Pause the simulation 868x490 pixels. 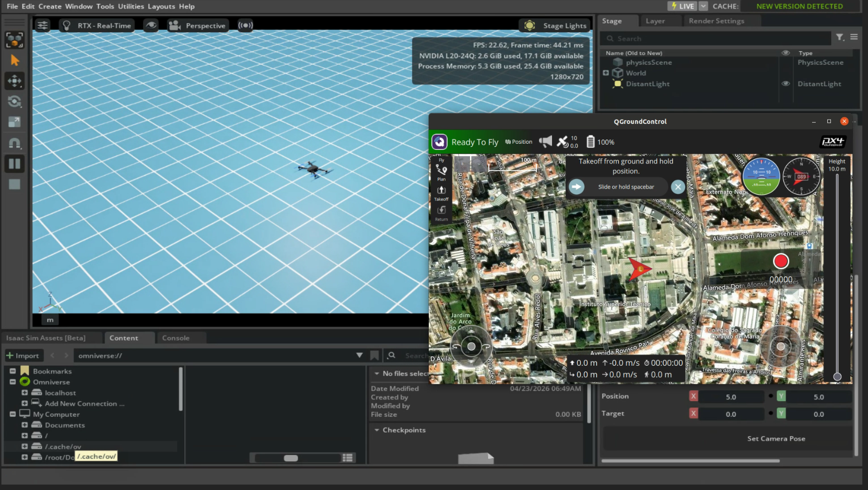pos(15,164)
